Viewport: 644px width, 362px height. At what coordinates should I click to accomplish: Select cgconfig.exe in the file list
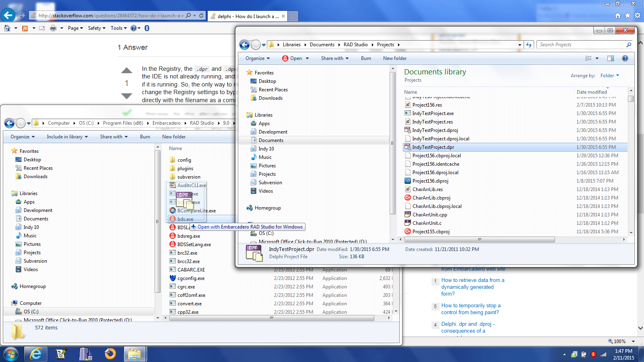pos(191,278)
